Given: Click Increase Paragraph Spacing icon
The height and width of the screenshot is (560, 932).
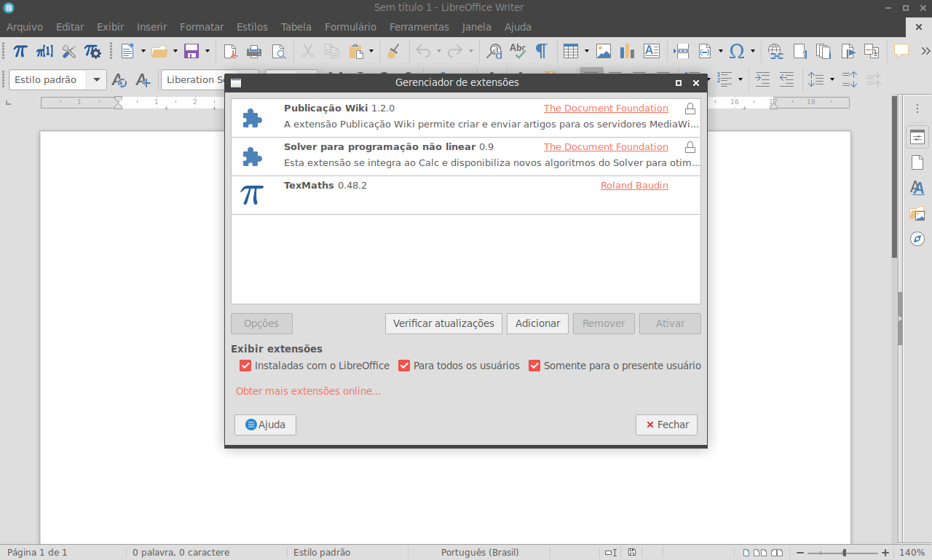Looking at the screenshot, I should tap(849, 79).
